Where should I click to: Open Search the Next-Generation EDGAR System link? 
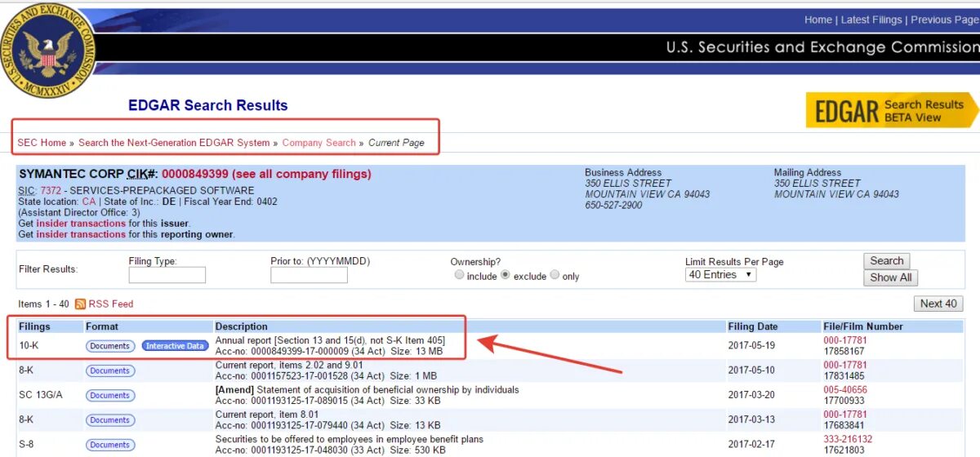pyautogui.click(x=174, y=143)
